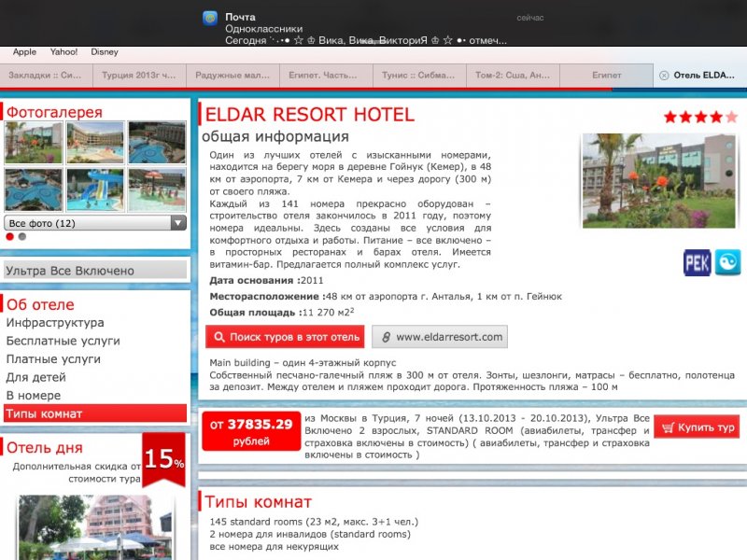Image resolution: width=747 pixels, height=560 pixels.
Task: Click the Отель дня heading
Action: click(x=44, y=448)
